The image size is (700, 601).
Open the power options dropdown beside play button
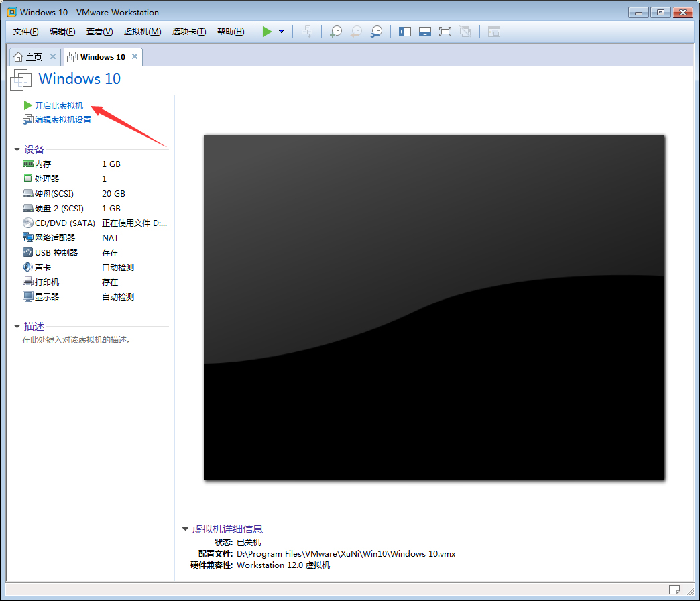(x=281, y=31)
